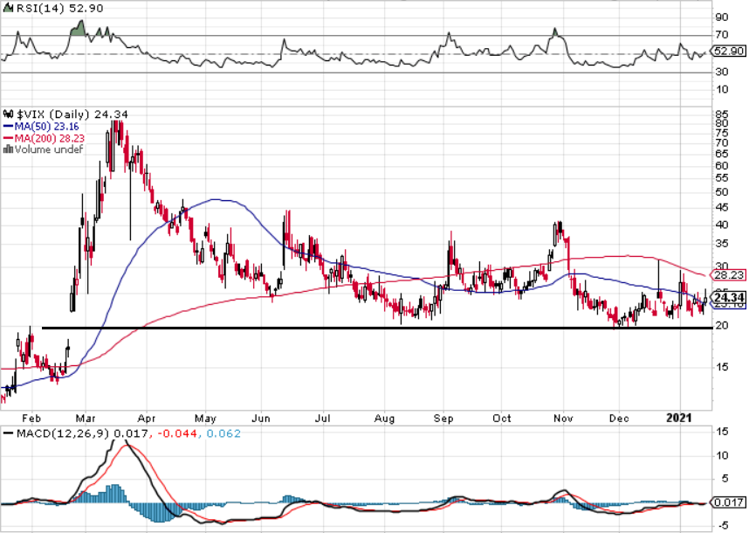Screen dimensions: 756x533
Task: Click the volume bars icon next to Volume undef
Action: click(9, 149)
